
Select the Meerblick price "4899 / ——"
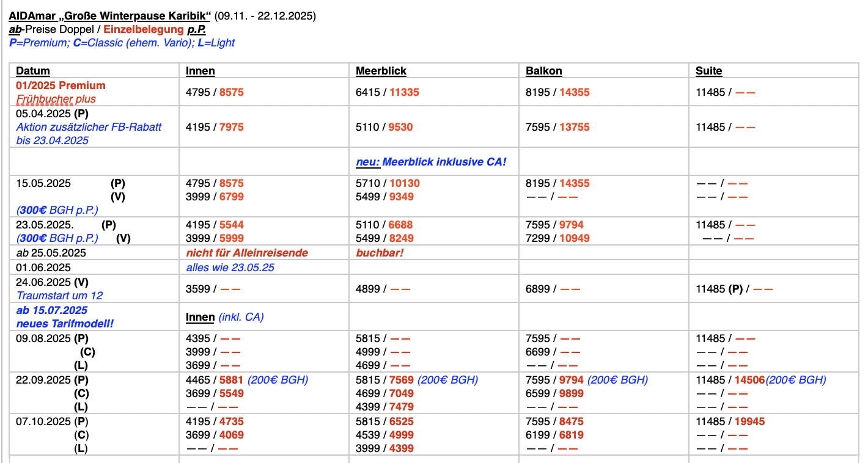tap(383, 289)
